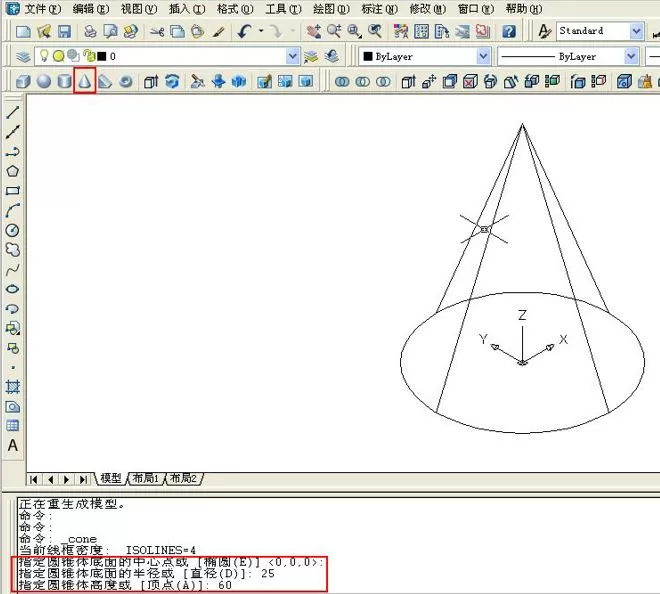Select the Table tool

point(13,426)
